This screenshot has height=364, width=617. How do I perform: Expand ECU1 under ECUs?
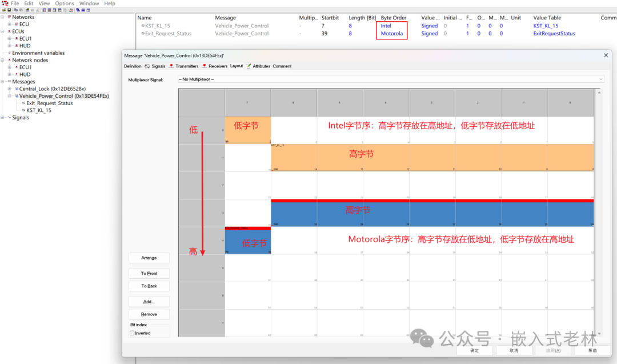point(10,38)
